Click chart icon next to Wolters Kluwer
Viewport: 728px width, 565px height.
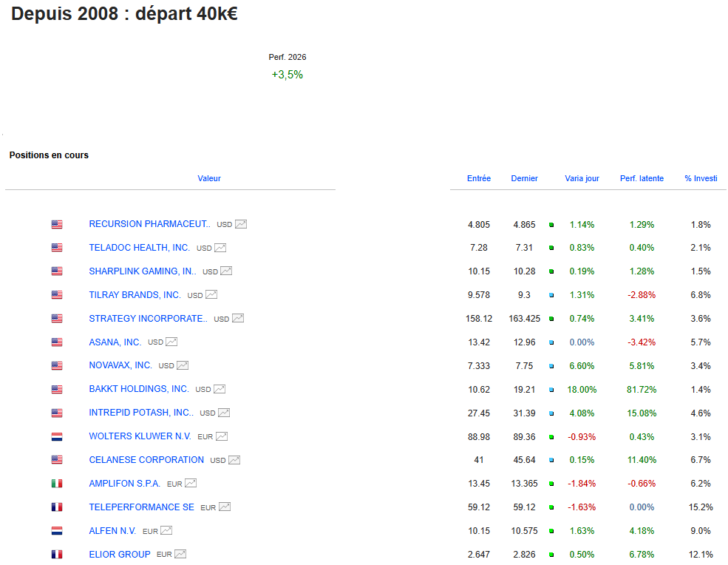pos(222,436)
